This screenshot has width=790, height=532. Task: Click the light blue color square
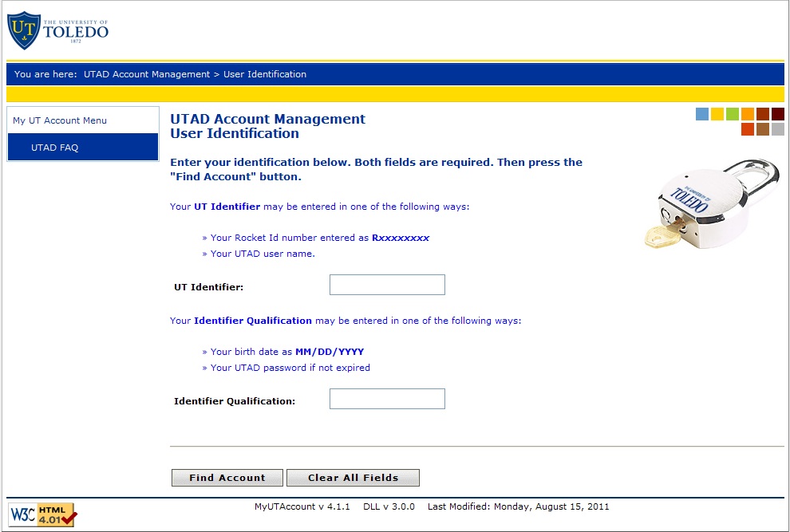[x=702, y=114]
